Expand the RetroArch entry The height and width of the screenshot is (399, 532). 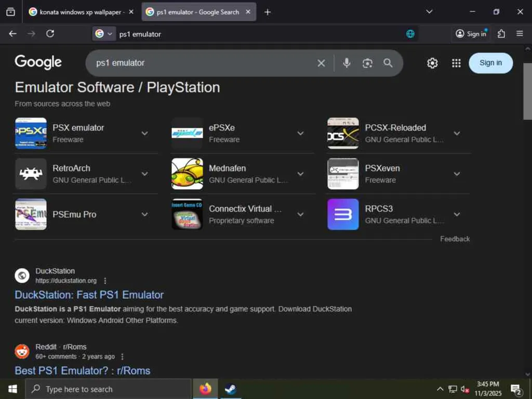(144, 174)
